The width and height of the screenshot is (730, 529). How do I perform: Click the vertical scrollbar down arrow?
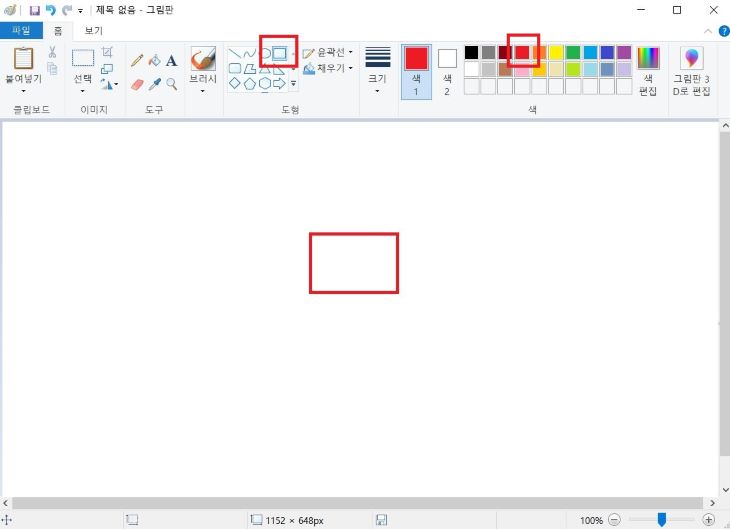click(x=725, y=490)
